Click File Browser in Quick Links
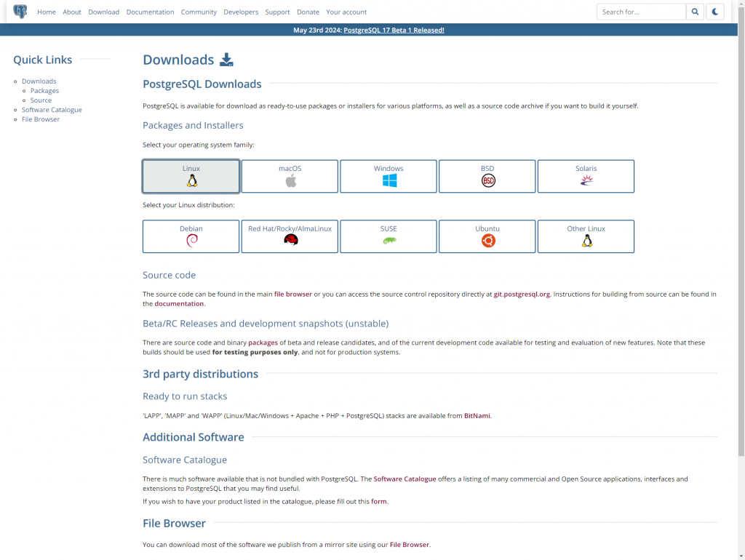The width and height of the screenshot is (745, 560). pos(41,119)
